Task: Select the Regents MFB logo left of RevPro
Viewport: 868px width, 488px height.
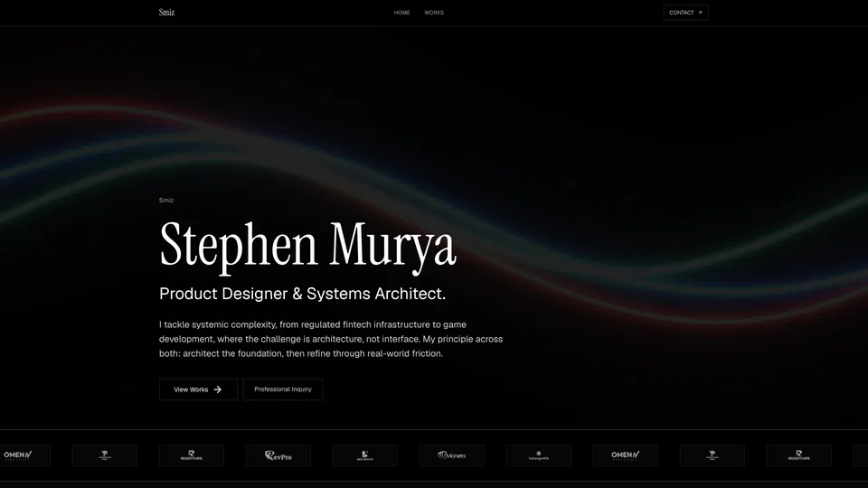Action: pyautogui.click(x=192, y=455)
